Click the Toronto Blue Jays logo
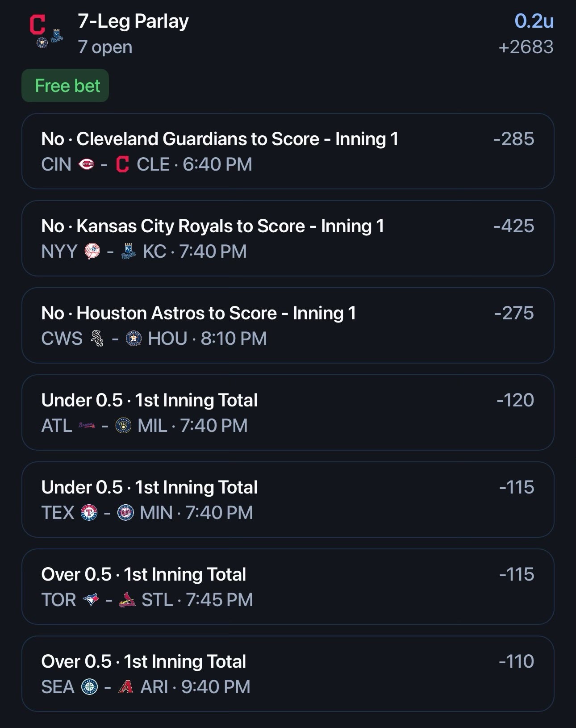The height and width of the screenshot is (728, 576). [x=91, y=600]
